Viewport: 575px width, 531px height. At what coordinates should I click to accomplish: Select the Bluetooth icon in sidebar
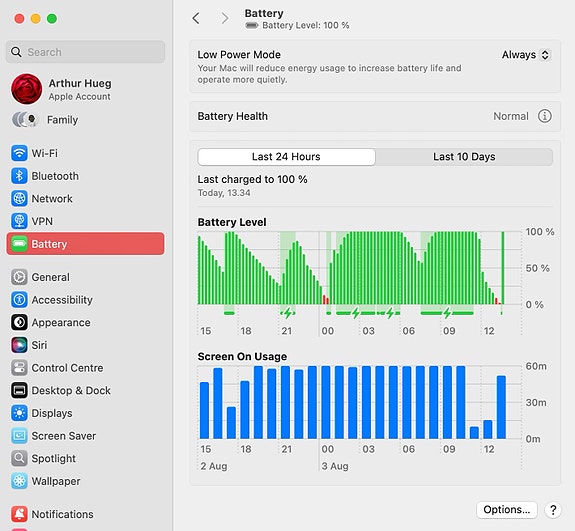[x=19, y=176]
